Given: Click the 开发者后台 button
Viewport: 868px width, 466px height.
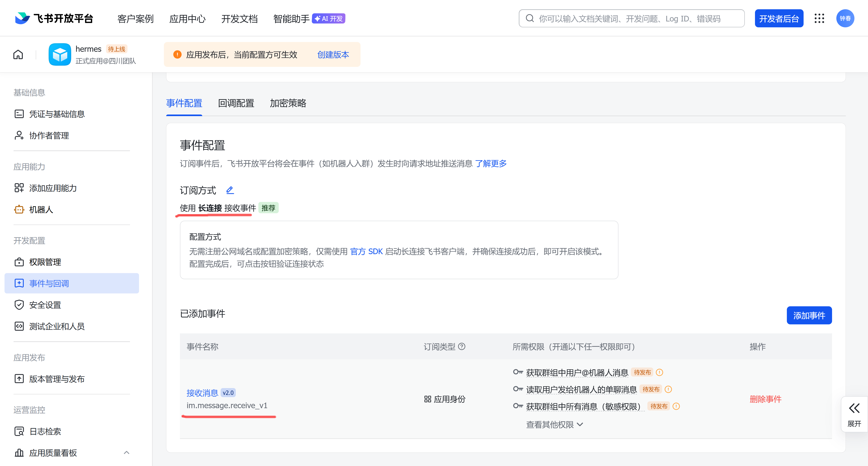Looking at the screenshot, I should click(779, 19).
